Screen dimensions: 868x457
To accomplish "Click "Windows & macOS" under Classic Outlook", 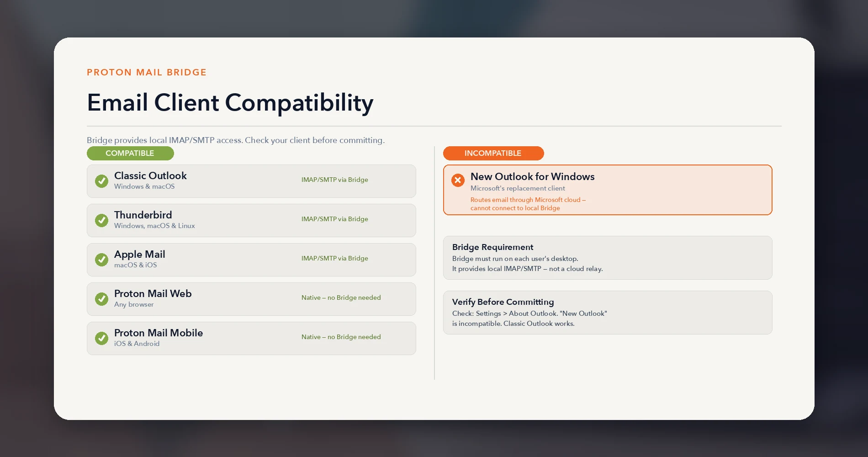I will 144,186.
